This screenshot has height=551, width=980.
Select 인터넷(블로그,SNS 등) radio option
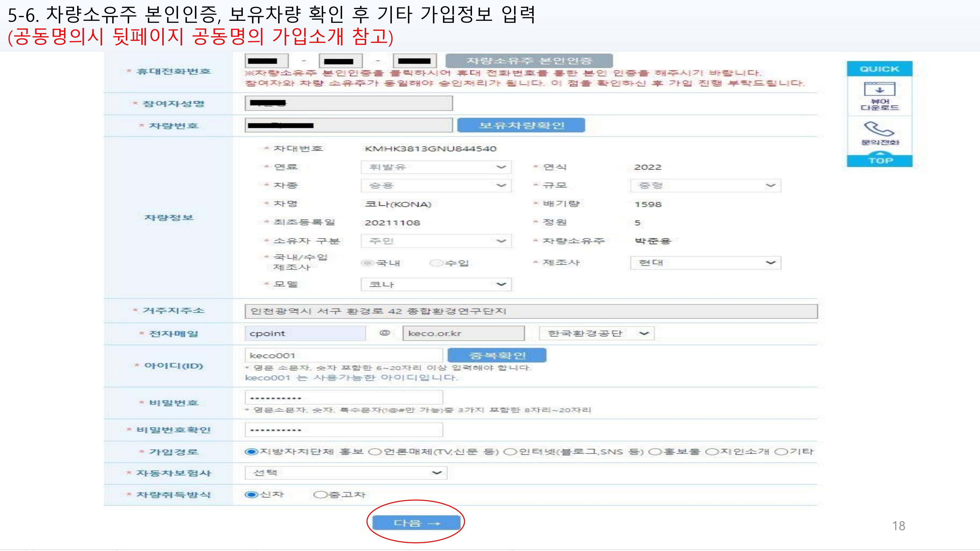point(510,452)
